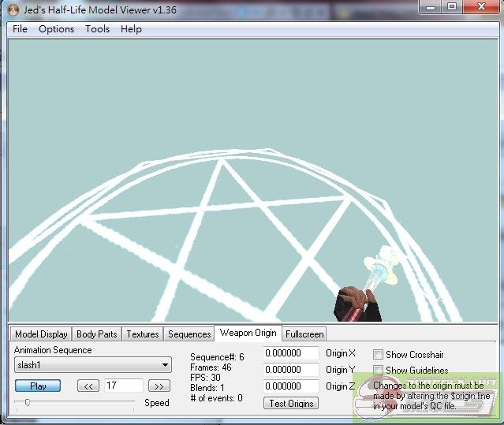Switch to the Sequences tab
This screenshot has height=425, width=504.
(x=189, y=334)
